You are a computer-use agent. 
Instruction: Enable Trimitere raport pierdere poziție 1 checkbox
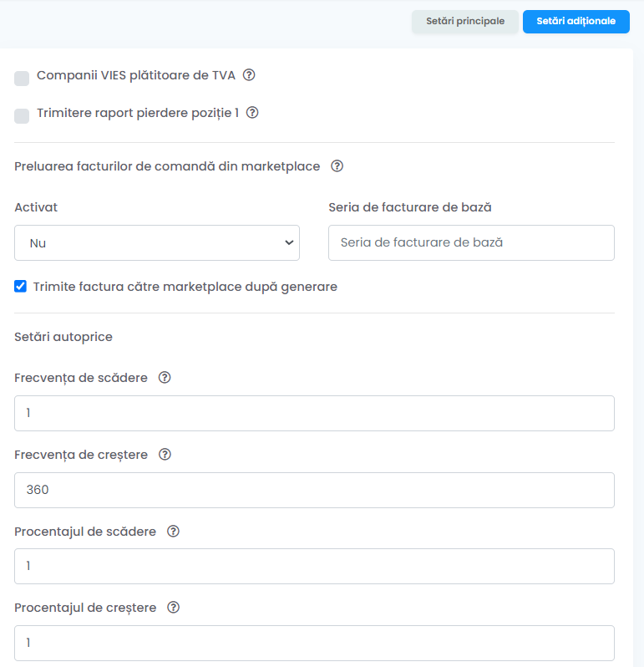(22, 115)
